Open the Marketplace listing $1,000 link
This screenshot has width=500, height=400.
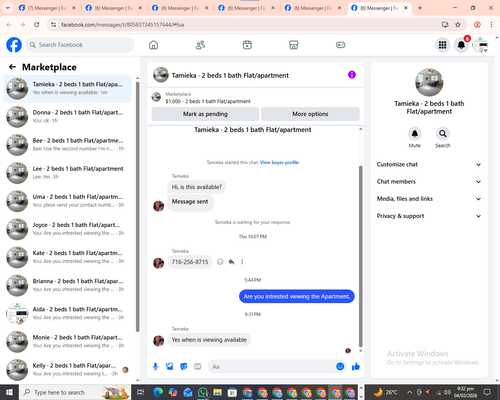coord(208,101)
